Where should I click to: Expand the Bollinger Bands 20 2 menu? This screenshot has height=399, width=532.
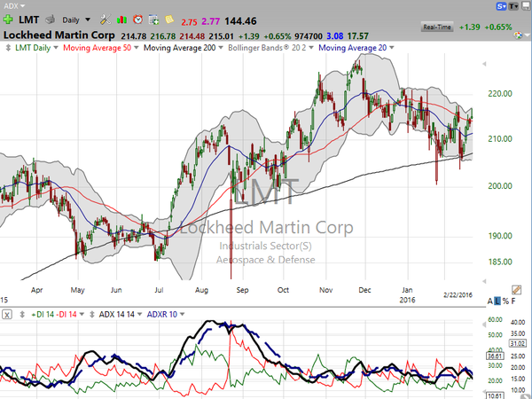pos(311,48)
